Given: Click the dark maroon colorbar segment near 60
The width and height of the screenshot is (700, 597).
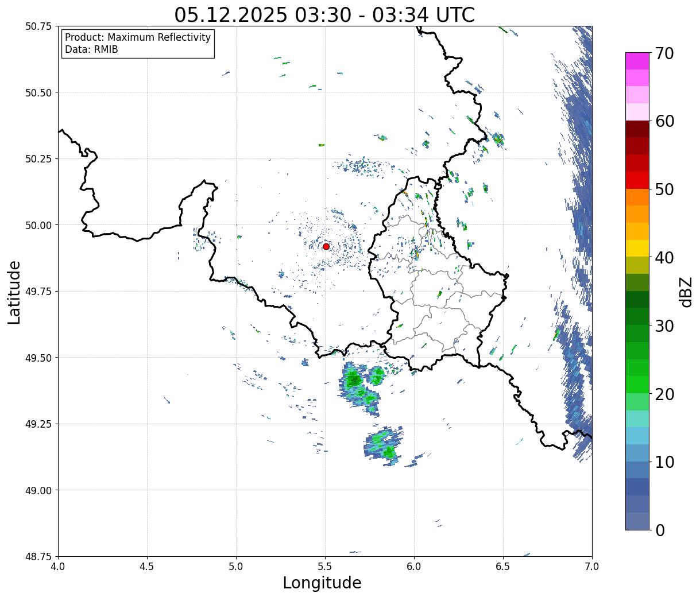Looking at the screenshot, I should coord(637,129).
